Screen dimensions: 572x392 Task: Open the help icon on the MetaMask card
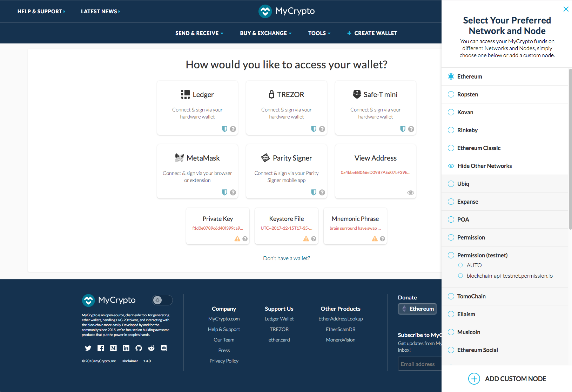point(233,192)
